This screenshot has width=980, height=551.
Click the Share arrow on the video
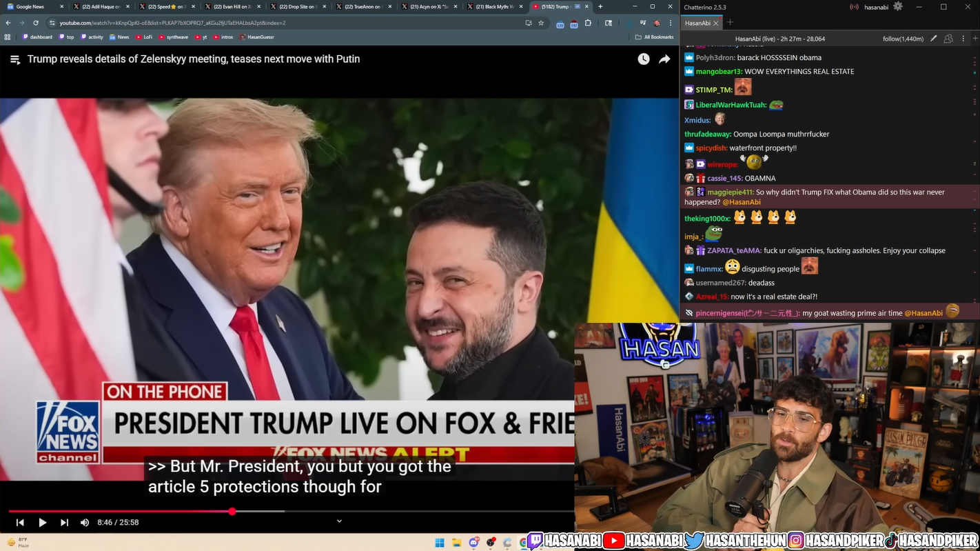pos(664,59)
